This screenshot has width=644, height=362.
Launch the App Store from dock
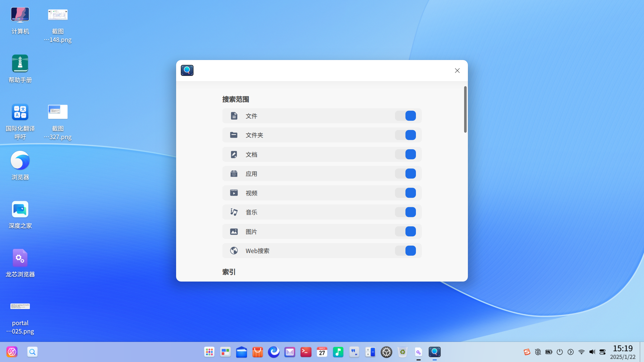[x=258, y=352]
